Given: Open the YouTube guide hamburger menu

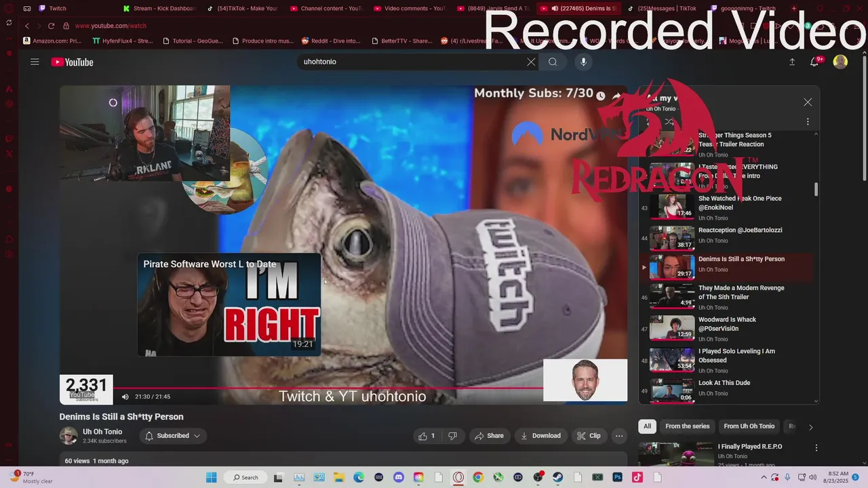Looking at the screenshot, I should pos(35,62).
